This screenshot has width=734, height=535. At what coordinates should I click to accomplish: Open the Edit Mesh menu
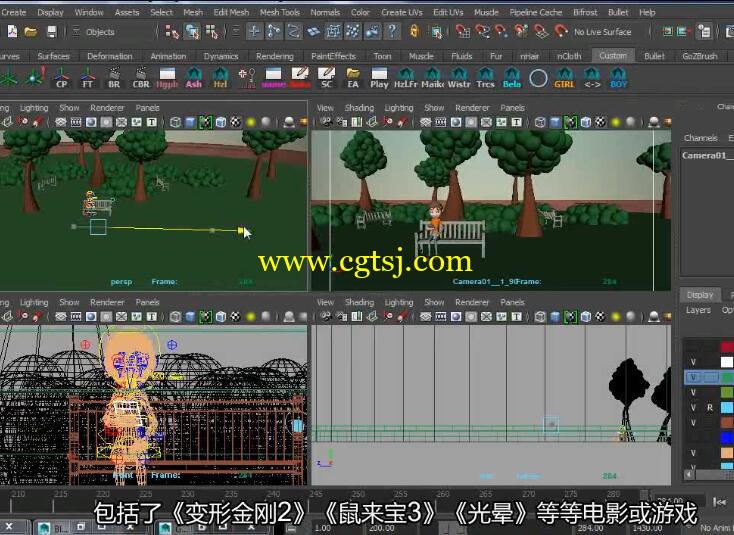[x=231, y=12]
